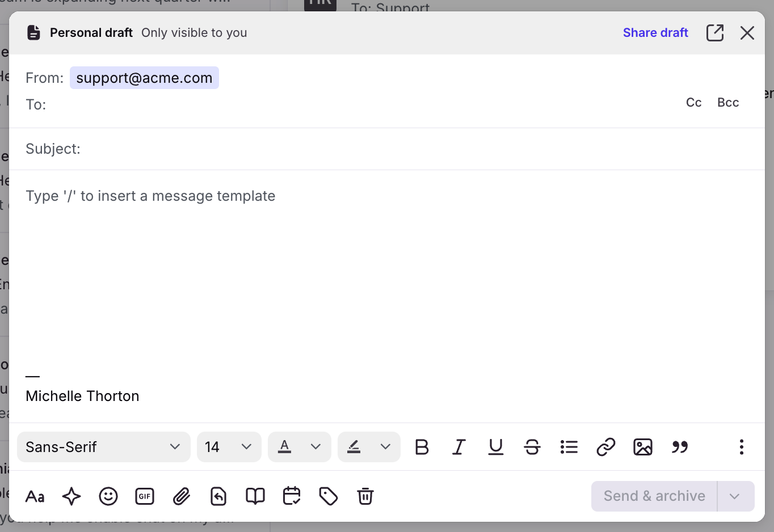Toggle the Aa formatting toolbar
The height and width of the screenshot is (532, 774).
pyautogui.click(x=35, y=496)
